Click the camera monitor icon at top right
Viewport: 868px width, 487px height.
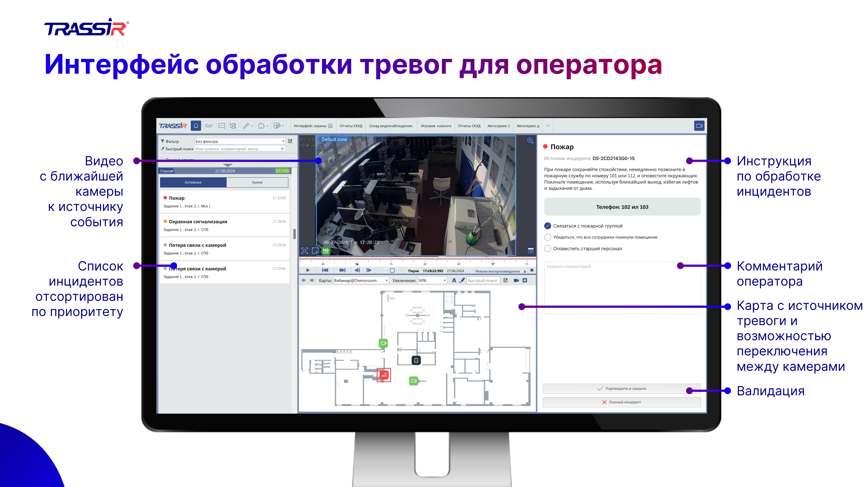tap(699, 126)
